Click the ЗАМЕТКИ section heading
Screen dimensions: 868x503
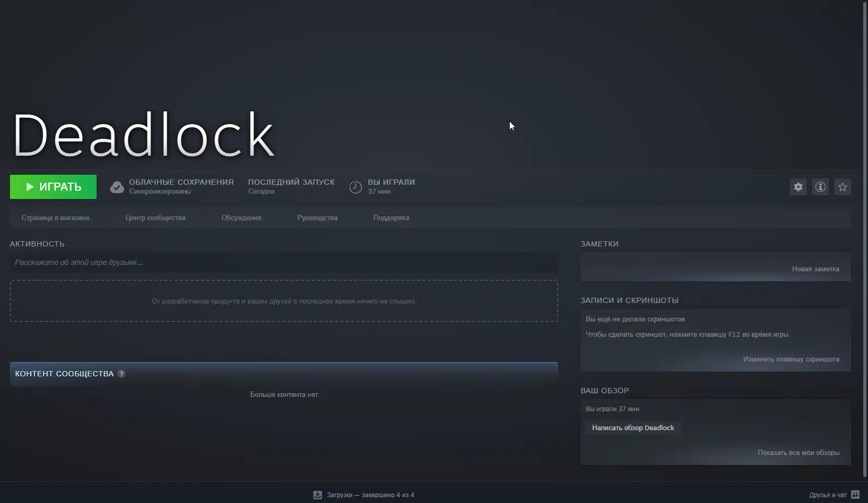[x=599, y=244]
